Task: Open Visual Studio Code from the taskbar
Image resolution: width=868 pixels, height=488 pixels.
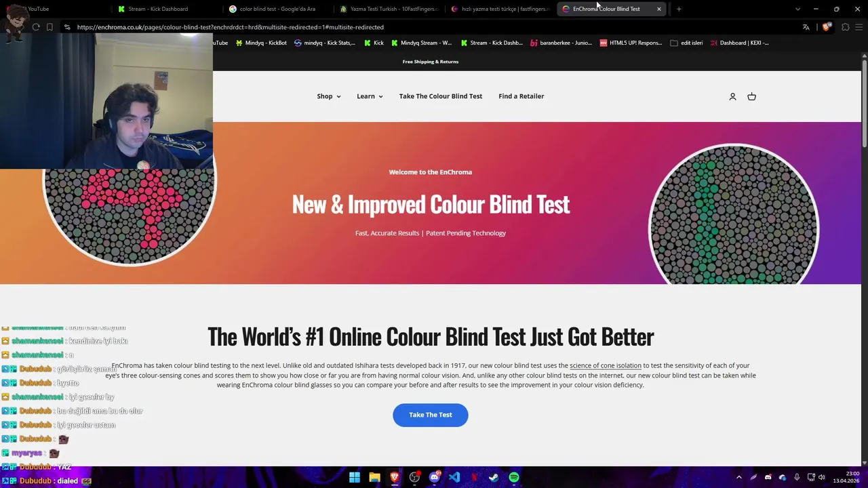Action: [x=454, y=478]
